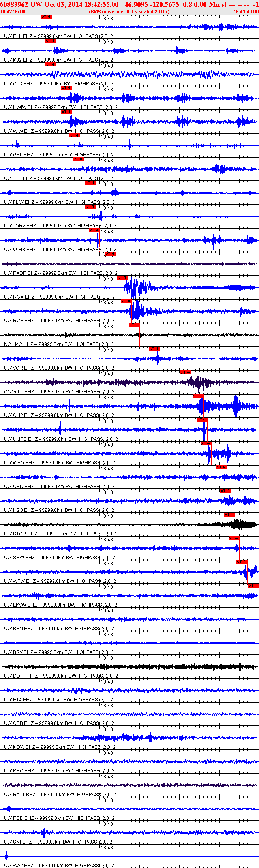Click the red pick marker on UW.STOR trace
The height and width of the screenshot is (868, 259).
pyautogui.click(x=229, y=515)
